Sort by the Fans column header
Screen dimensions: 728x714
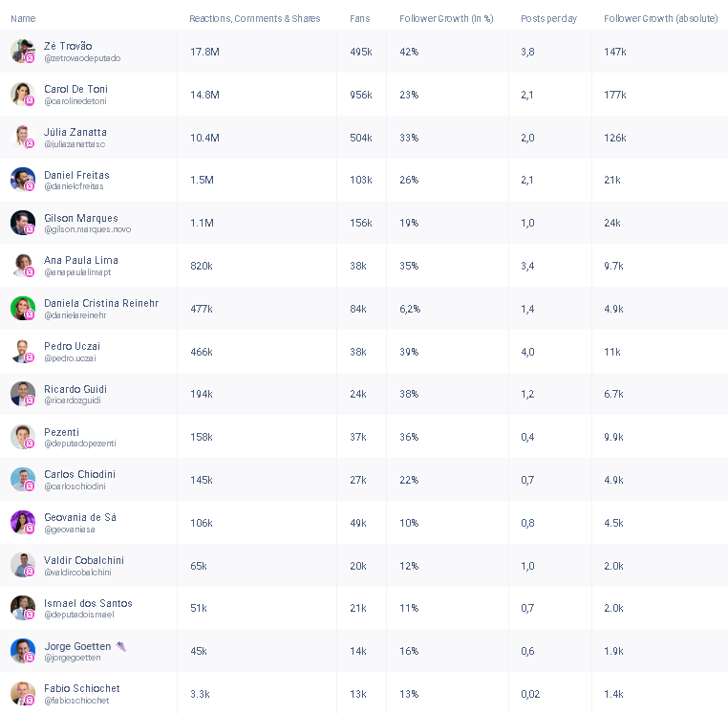tap(359, 18)
